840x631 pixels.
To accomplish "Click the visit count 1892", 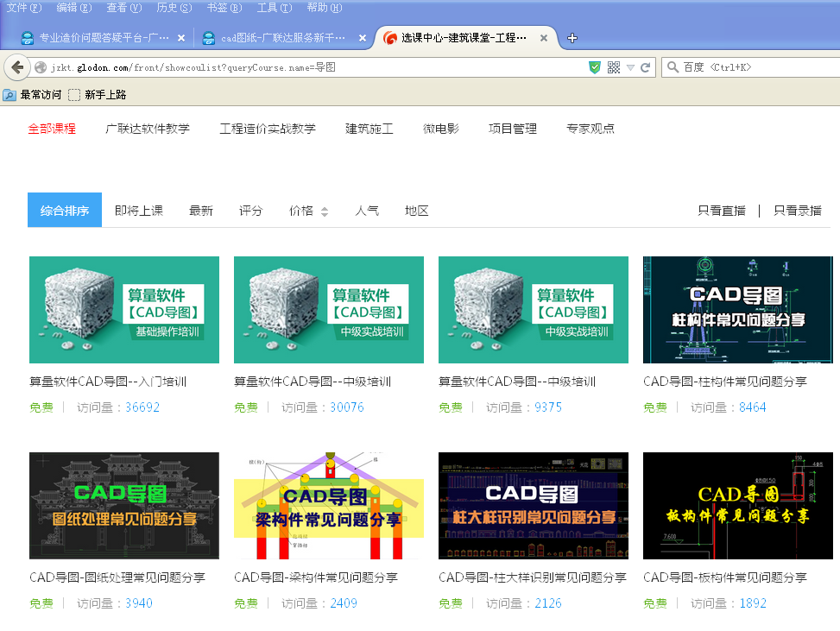I will pyautogui.click(x=753, y=603).
